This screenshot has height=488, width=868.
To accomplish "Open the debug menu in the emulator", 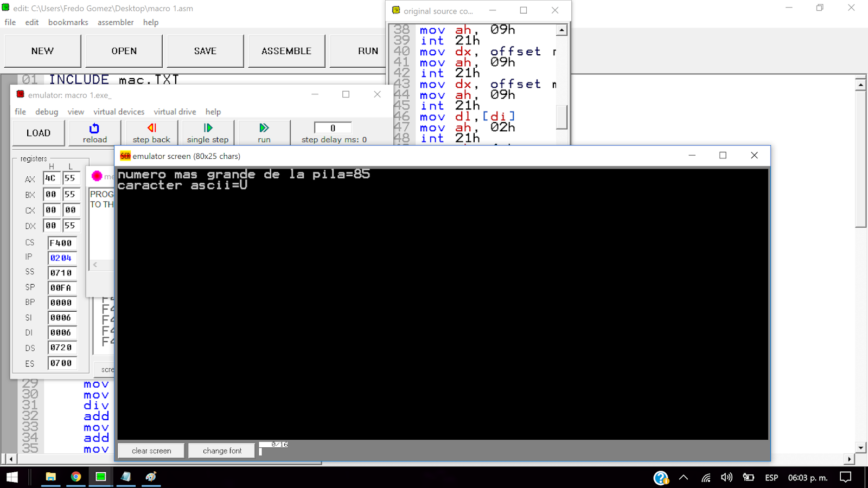I will [46, 112].
